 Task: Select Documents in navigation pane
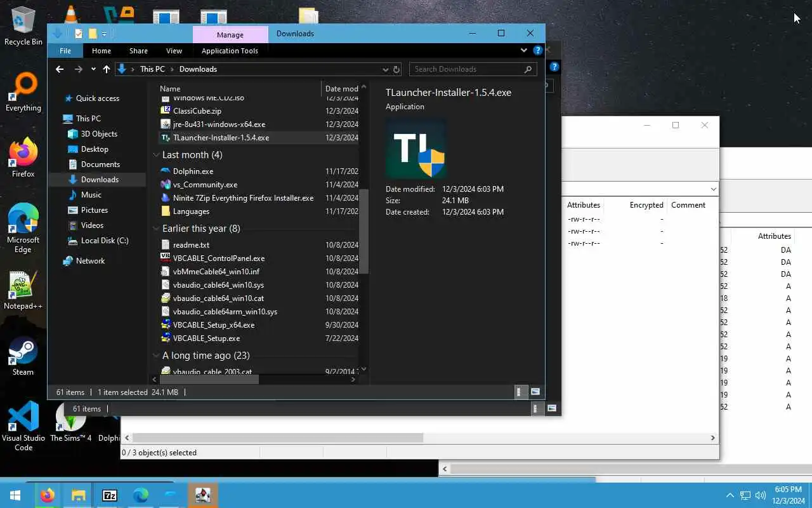(x=100, y=164)
